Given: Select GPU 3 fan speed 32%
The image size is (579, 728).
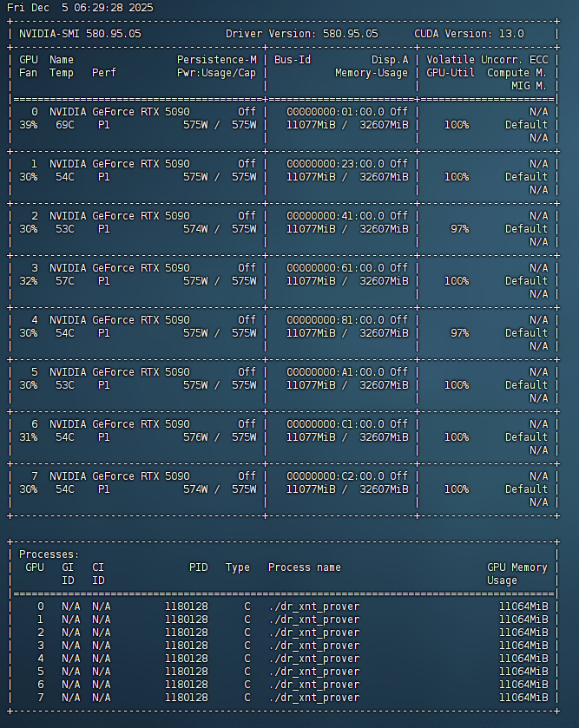Looking at the screenshot, I should pos(29,281).
